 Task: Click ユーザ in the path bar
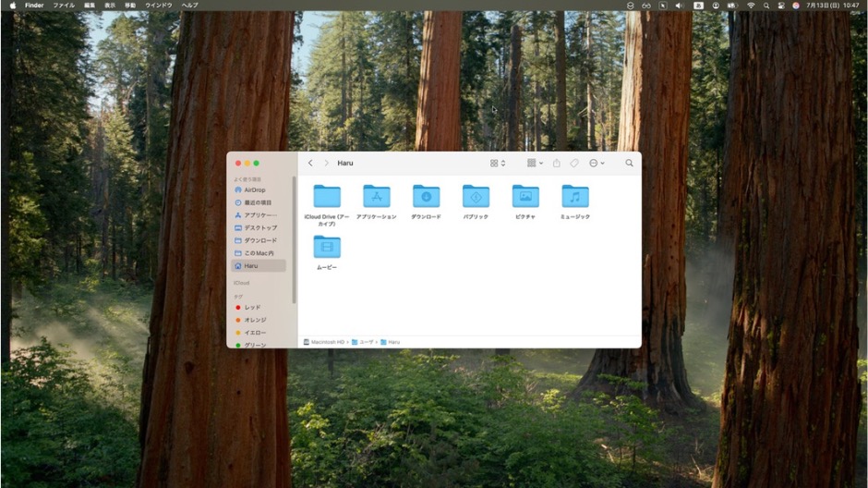tap(363, 342)
